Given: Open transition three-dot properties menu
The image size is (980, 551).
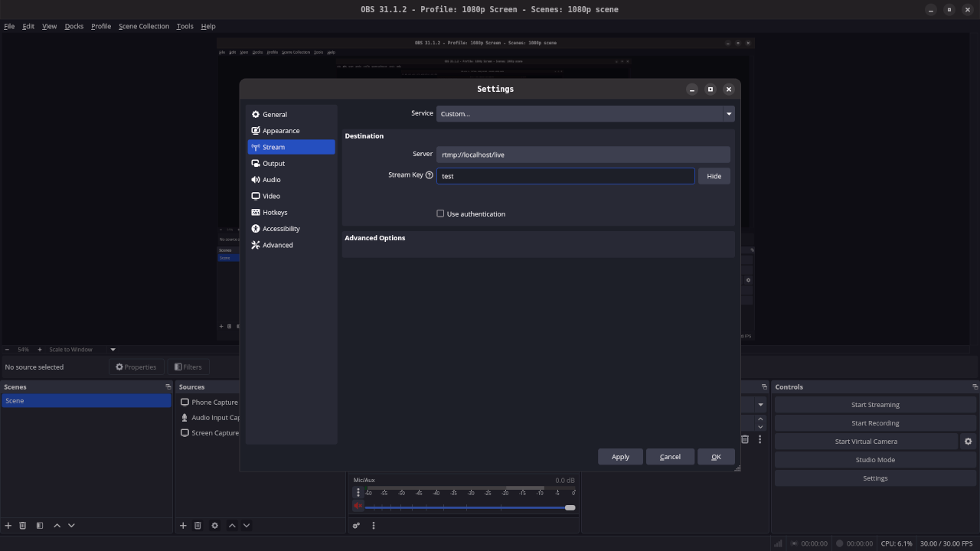Looking at the screenshot, I should (759, 439).
